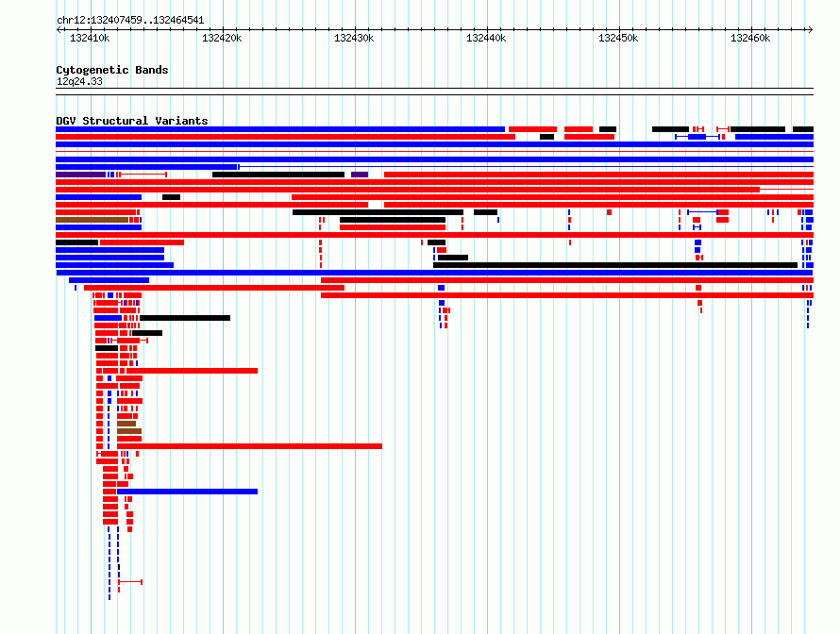Image resolution: width=840 pixels, height=634 pixels.
Task: Select the small black variant near 132444k in the second row
Action: [547, 137]
